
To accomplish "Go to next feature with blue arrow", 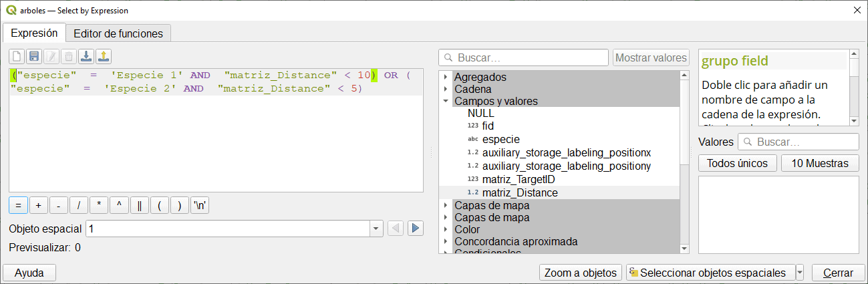I will click(x=416, y=229).
